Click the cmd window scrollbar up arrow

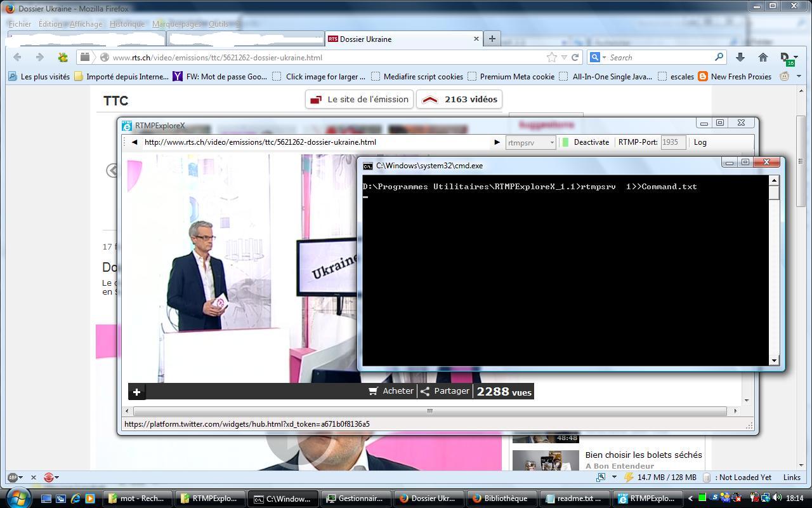click(774, 180)
